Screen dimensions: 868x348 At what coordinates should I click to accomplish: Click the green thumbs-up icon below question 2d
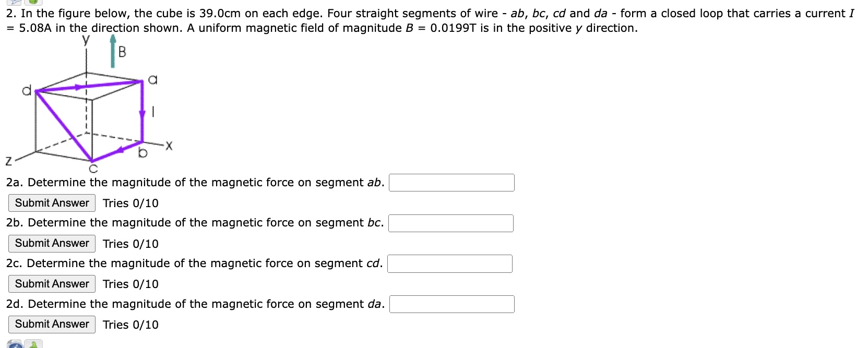[x=34, y=344]
